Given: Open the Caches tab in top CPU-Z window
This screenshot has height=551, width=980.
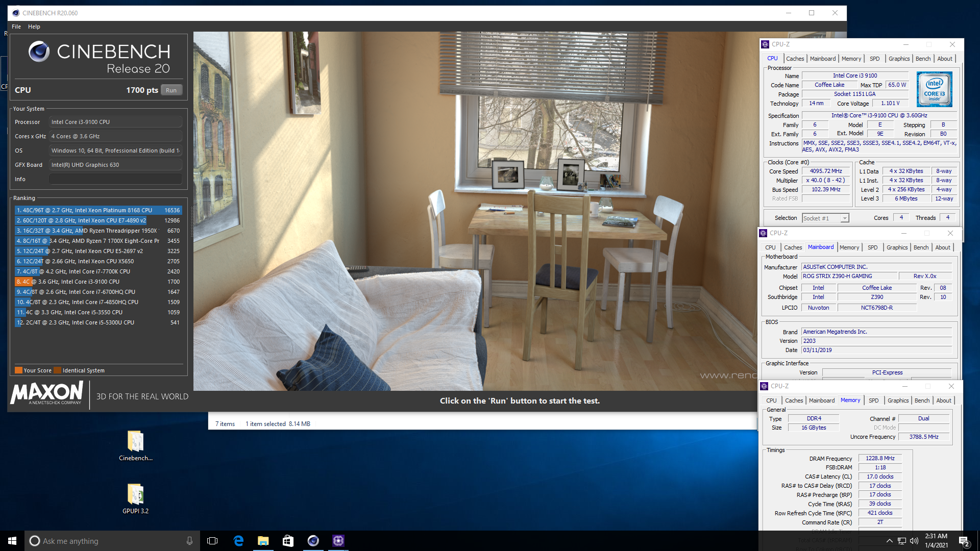Looking at the screenshot, I should coord(795,59).
